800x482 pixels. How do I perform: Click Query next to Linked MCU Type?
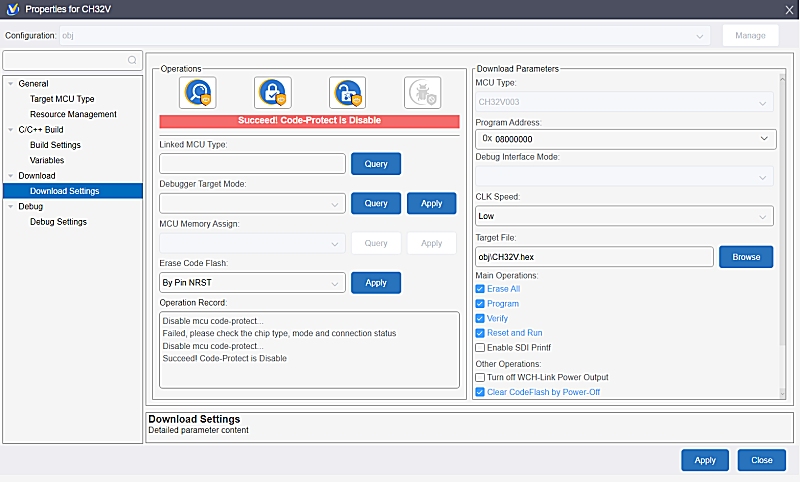coord(376,164)
